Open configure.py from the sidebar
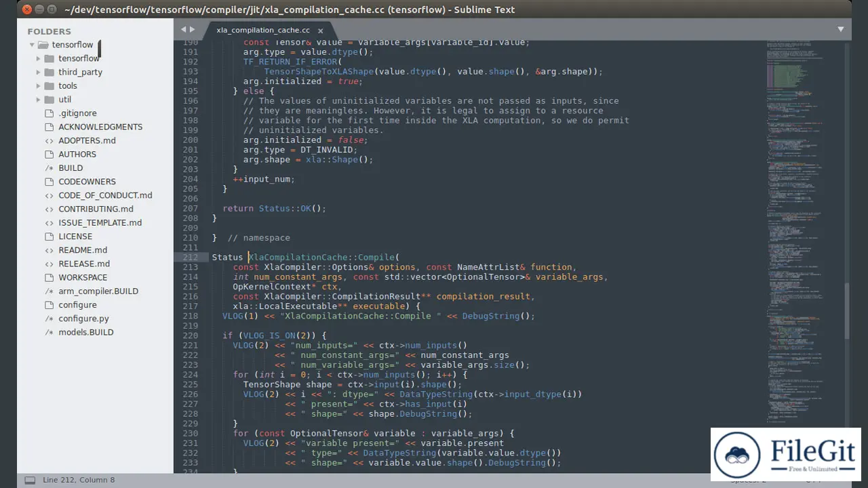The height and width of the screenshot is (488, 868). (83, 319)
